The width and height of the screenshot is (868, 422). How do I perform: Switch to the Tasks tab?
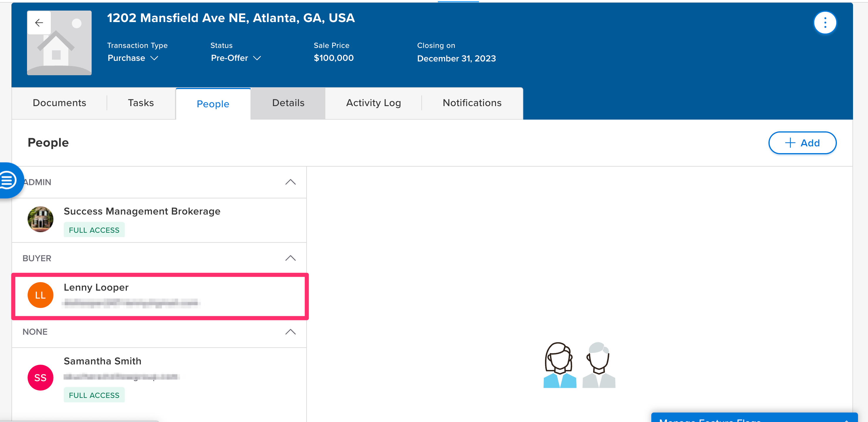pos(141,103)
